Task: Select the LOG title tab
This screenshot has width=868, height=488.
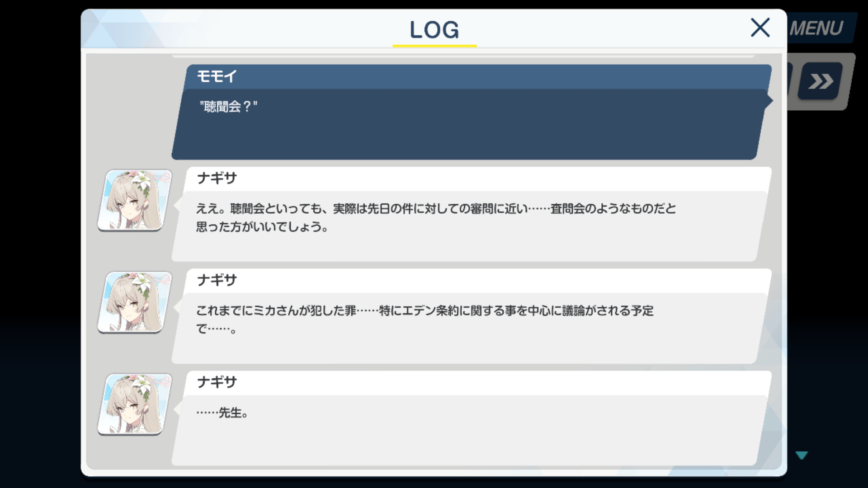Action: tap(434, 30)
